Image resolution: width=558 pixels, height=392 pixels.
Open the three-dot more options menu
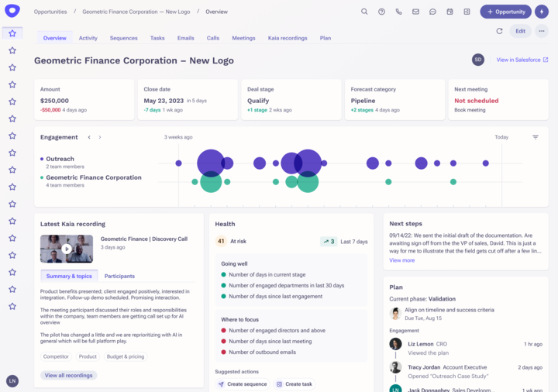tap(541, 31)
